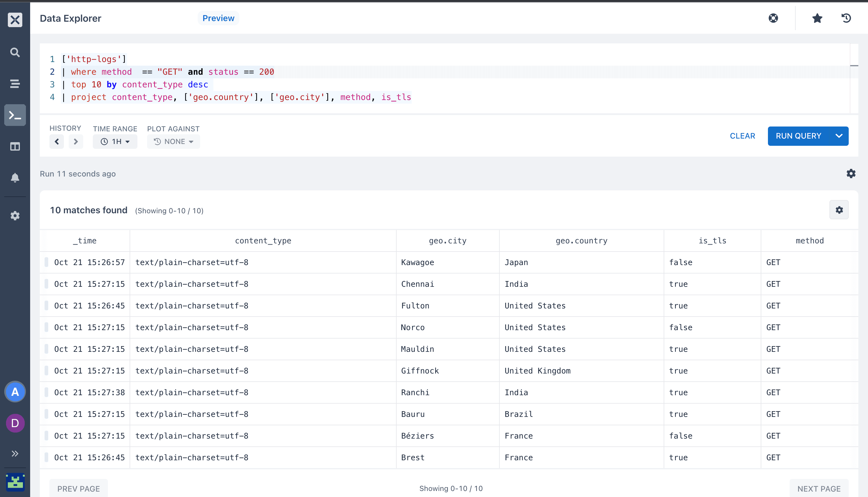
Task: Click the CLEAR button
Action: point(742,136)
